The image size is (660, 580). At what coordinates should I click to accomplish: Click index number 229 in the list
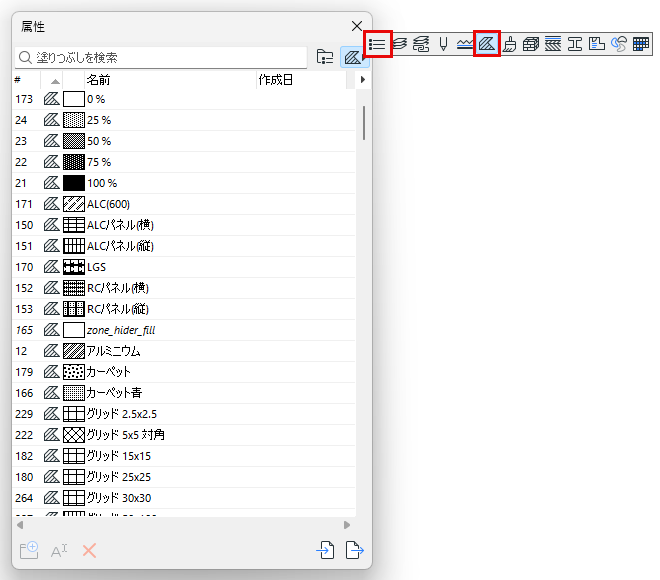pyautogui.click(x=24, y=414)
